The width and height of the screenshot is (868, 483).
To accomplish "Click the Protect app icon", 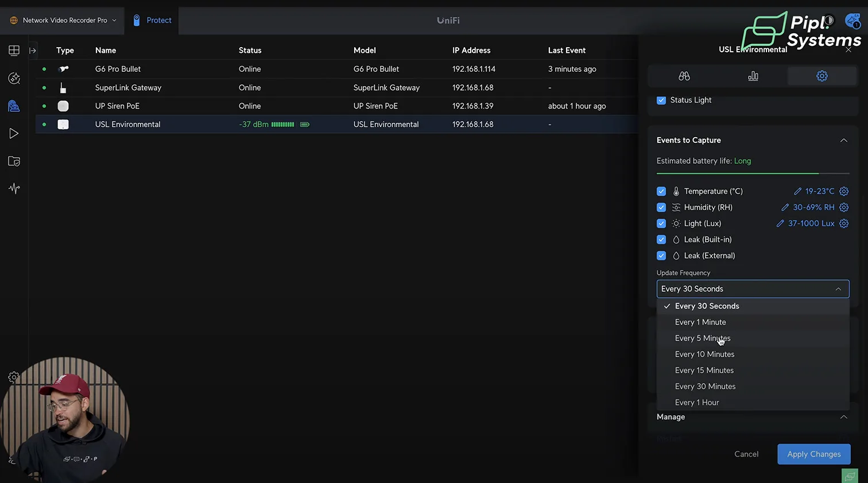I will [x=137, y=20].
